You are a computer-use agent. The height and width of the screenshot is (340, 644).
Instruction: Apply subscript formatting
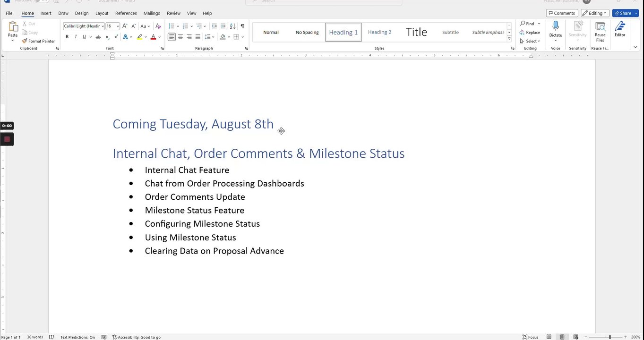pos(107,37)
